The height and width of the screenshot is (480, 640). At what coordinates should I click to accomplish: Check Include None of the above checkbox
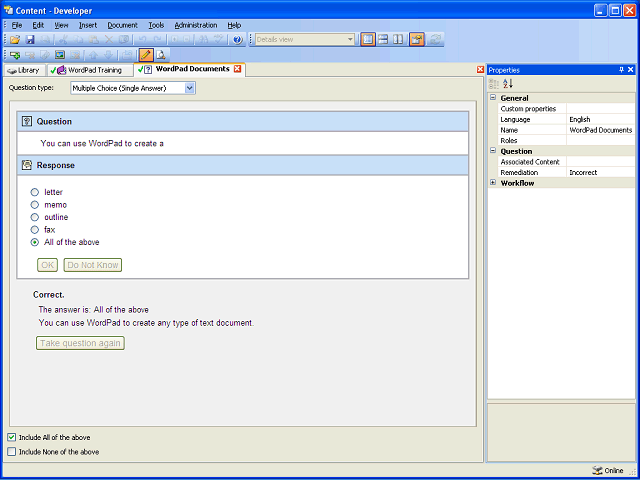pos(11,452)
